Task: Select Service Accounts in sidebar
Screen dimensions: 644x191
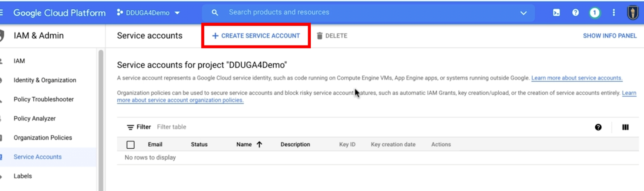Action: (x=37, y=157)
